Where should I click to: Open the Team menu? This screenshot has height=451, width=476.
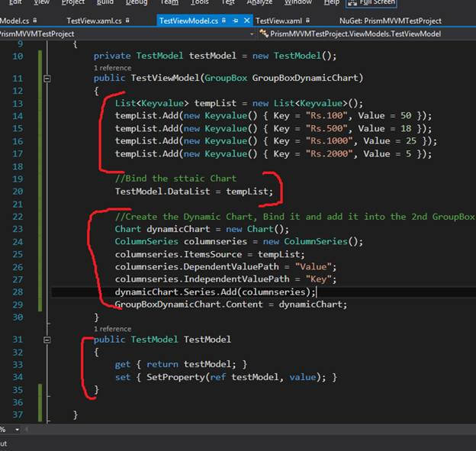click(x=169, y=2)
